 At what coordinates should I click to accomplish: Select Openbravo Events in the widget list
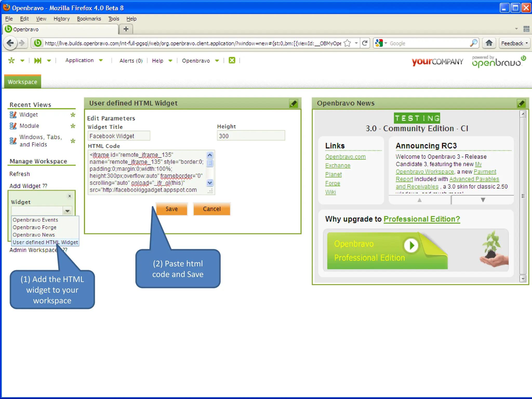pyautogui.click(x=35, y=220)
